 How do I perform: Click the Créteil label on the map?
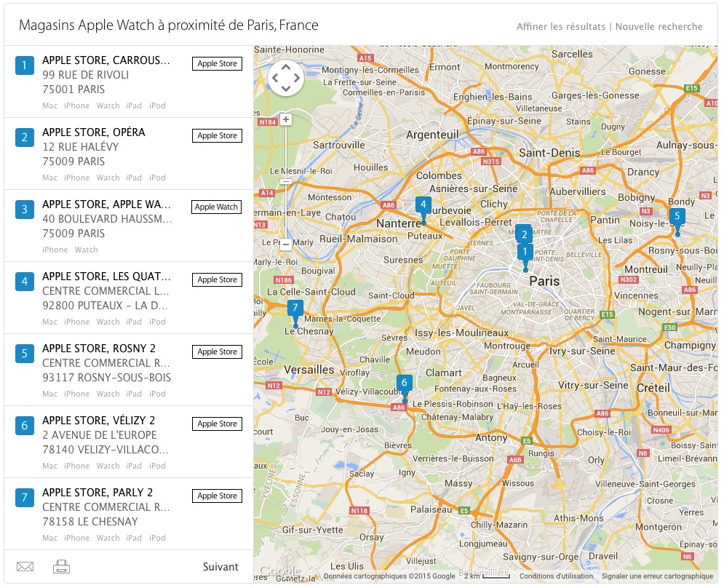(653, 388)
